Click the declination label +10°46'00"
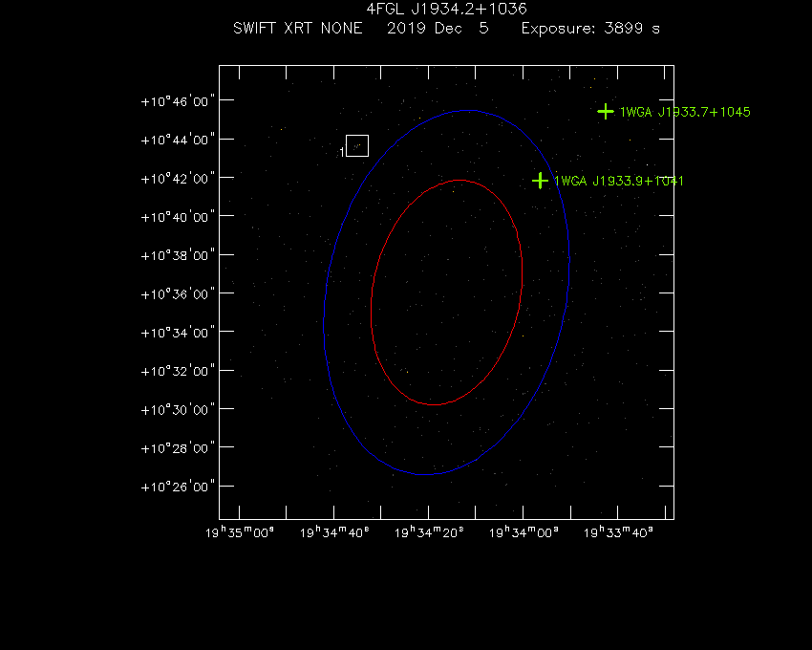 click(x=178, y=101)
